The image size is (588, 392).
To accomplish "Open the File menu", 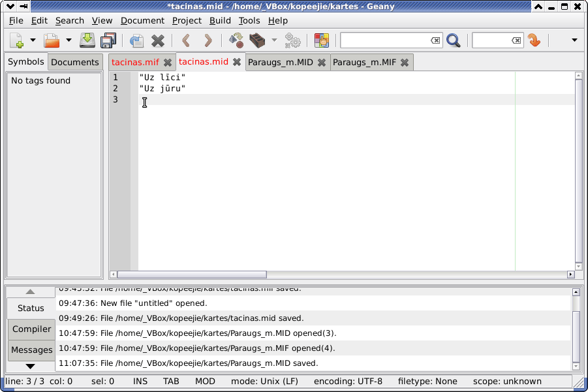I will pyautogui.click(x=16, y=21).
